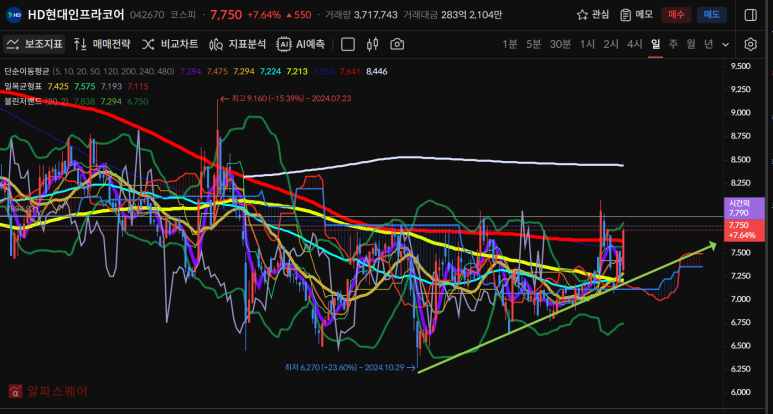Click the 8,500 price axis label
The width and height of the screenshot is (773, 414).
pyautogui.click(x=738, y=159)
